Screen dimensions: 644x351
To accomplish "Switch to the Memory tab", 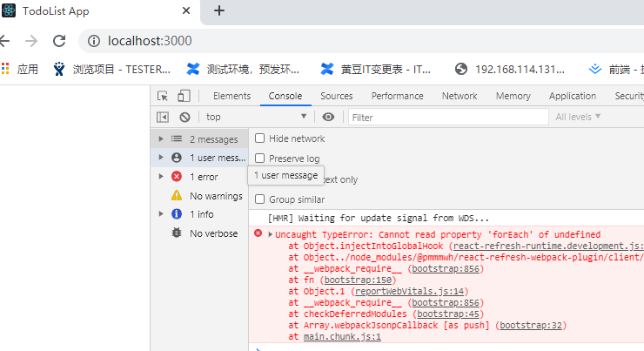I will pos(513,96).
